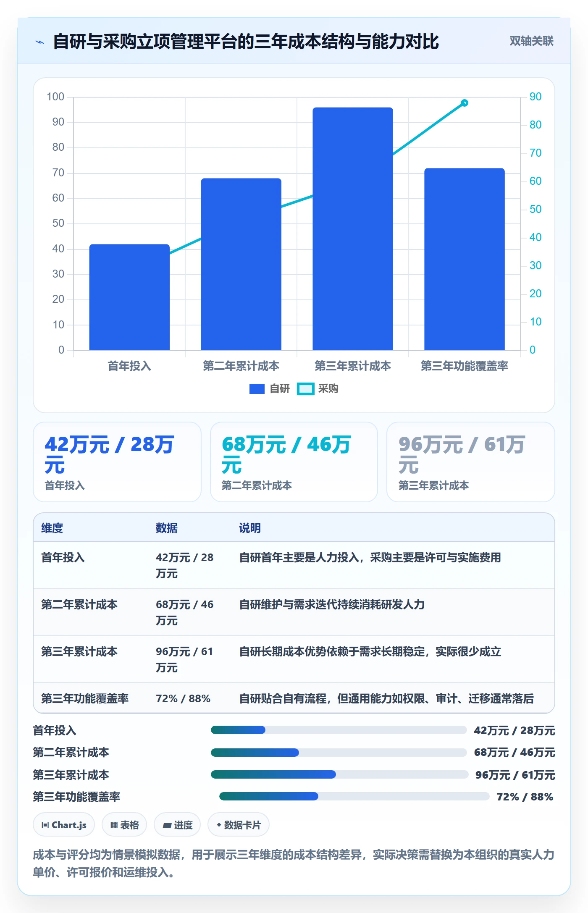
Task: Toggle the 自研 legend color box
Action: click(257, 389)
